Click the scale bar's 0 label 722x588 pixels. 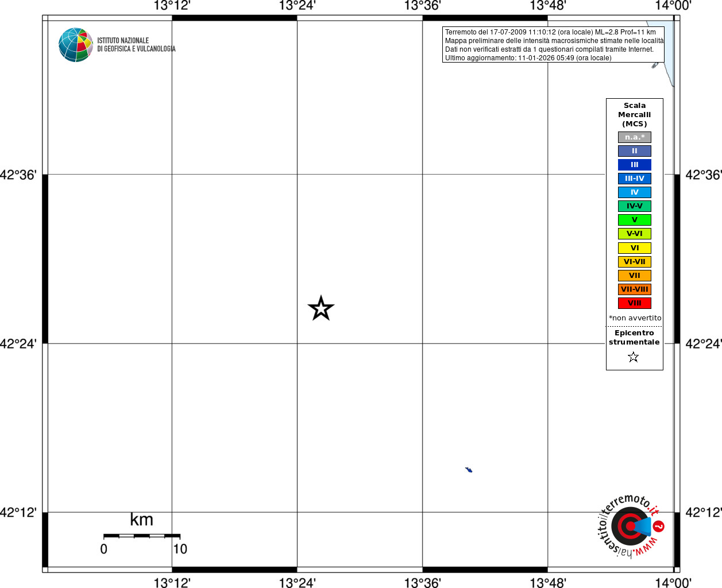[x=104, y=549]
